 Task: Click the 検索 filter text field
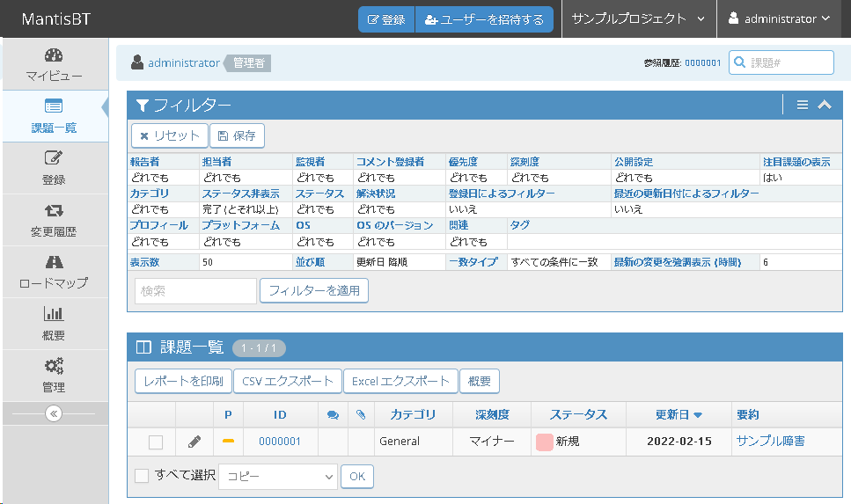[195, 291]
